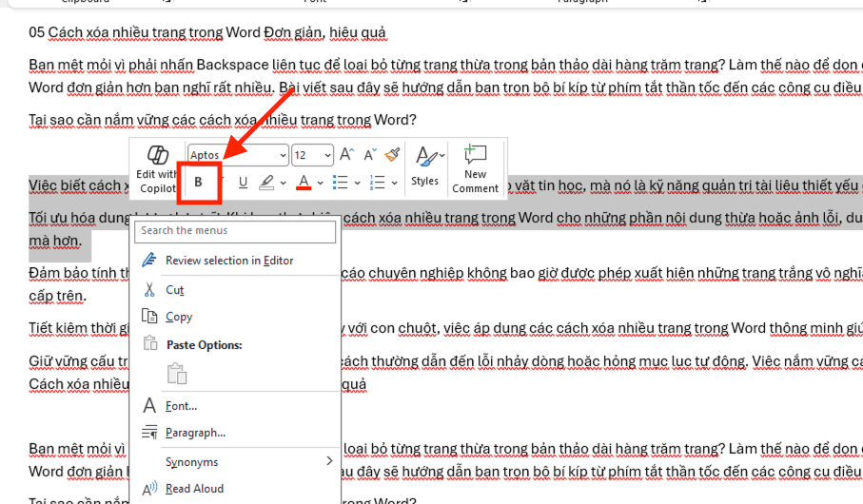
Task: Open the font color dropdown arrow
Action: [x=320, y=183]
